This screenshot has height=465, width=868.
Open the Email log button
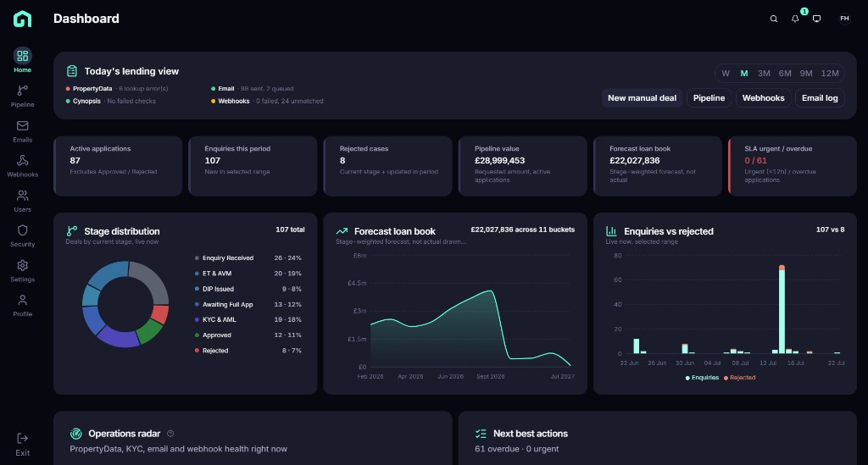(x=820, y=98)
